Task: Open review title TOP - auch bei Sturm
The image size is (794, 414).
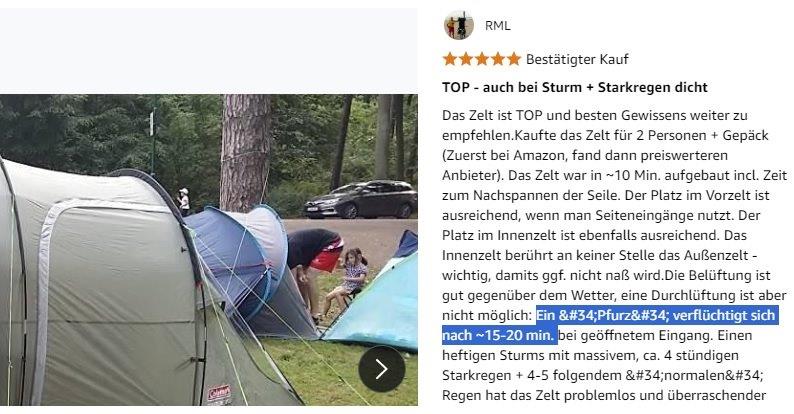Action: (x=575, y=87)
